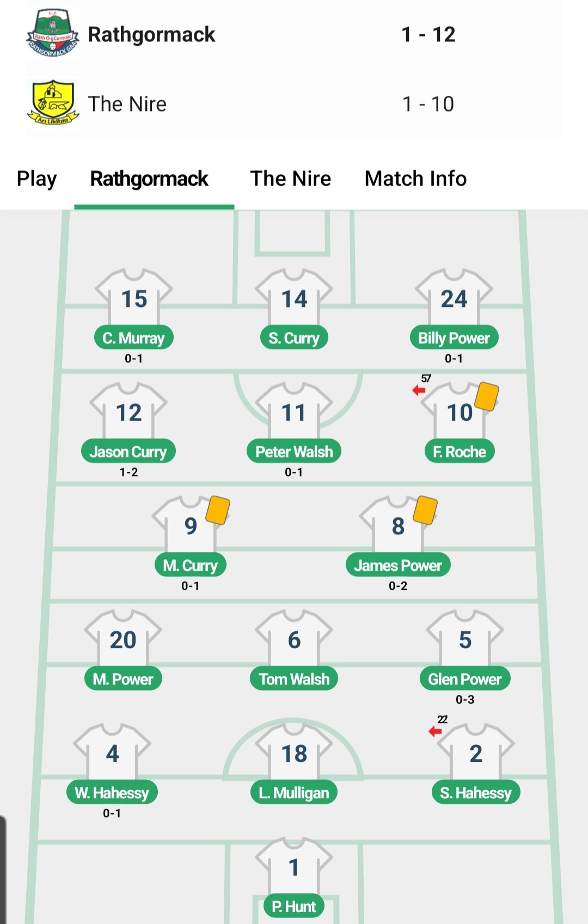This screenshot has height=924, width=588.
Task: Tap F. Roche's yellow card icon
Action: (x=487, y=396)
